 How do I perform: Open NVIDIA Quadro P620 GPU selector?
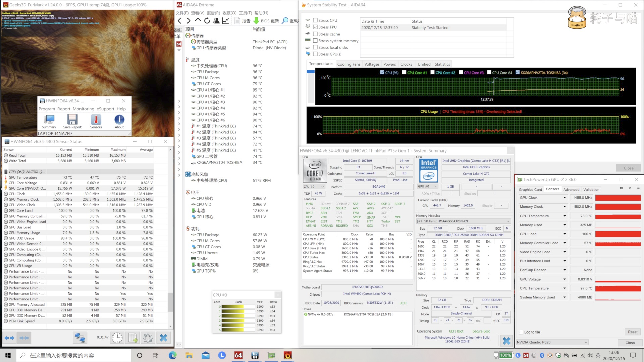coord(552,342)
